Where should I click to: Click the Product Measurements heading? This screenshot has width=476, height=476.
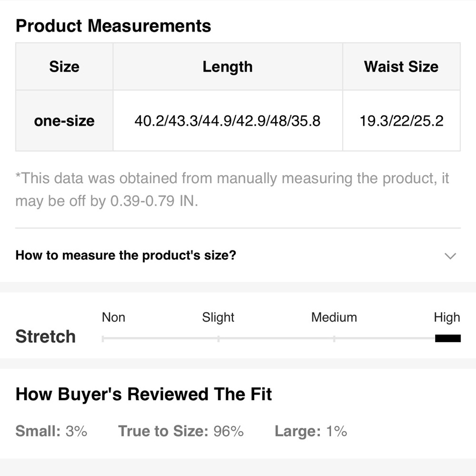113,26
